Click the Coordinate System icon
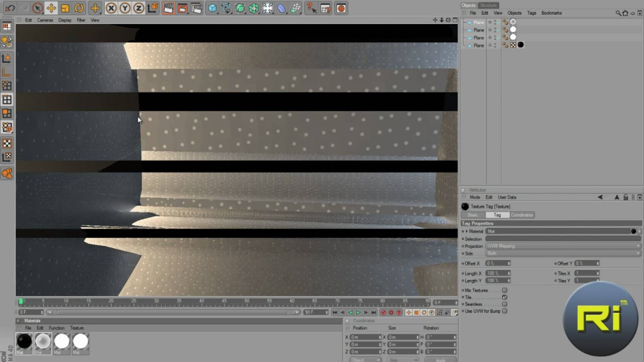 click(153, 8)
